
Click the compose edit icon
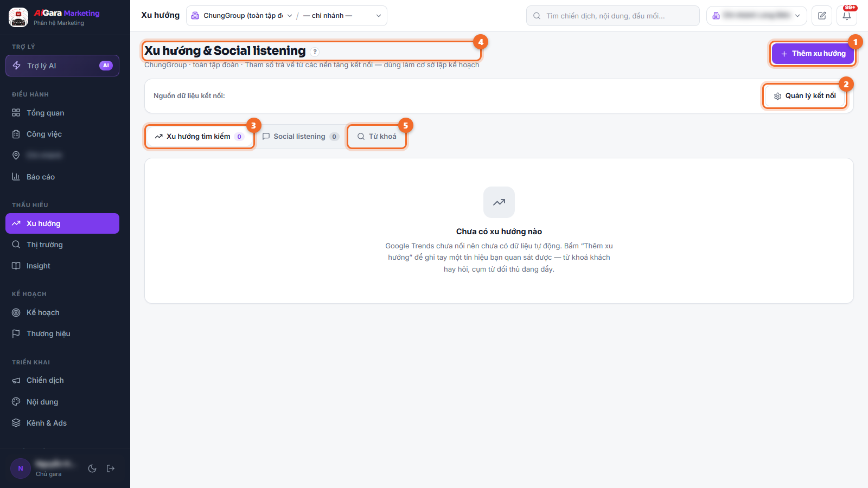pyautogui.click(x=822, y=16)
